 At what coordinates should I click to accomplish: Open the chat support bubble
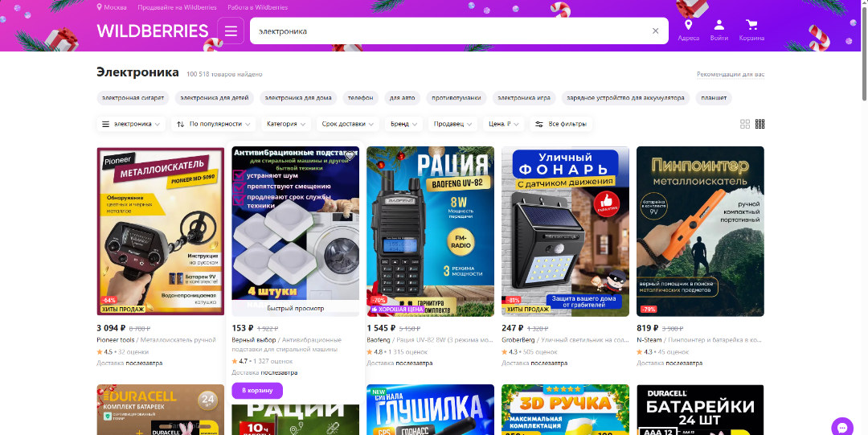[841, 426]
